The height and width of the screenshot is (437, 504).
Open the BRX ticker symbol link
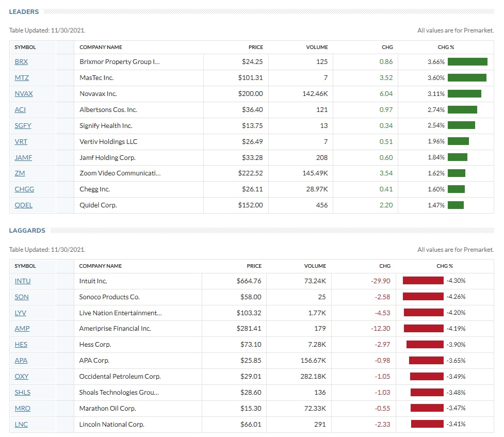21,62
